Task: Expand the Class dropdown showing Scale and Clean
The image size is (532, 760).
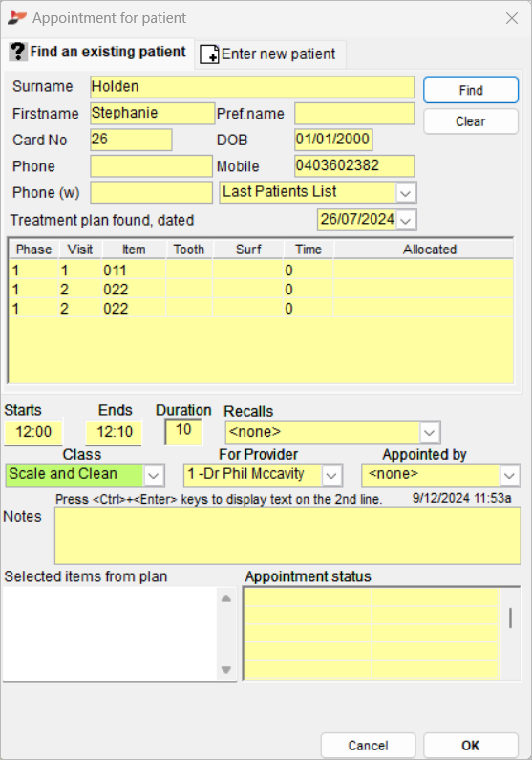Action: 154,475
